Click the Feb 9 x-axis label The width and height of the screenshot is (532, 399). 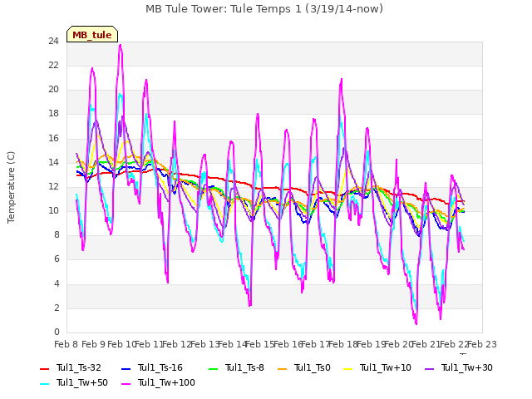click(94, 344)
